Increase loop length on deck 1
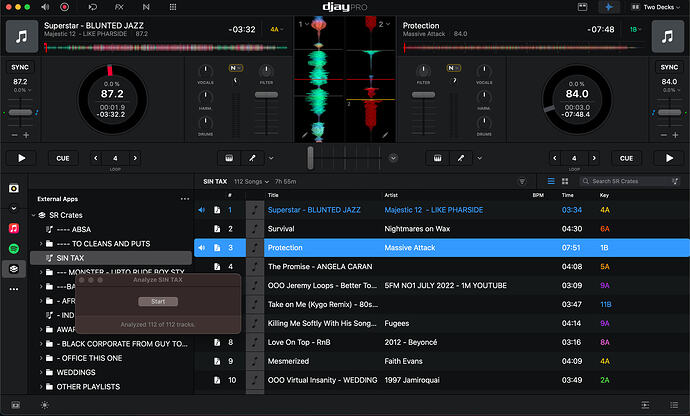This screenshot has height=416, width=690. tap(135, 158)
